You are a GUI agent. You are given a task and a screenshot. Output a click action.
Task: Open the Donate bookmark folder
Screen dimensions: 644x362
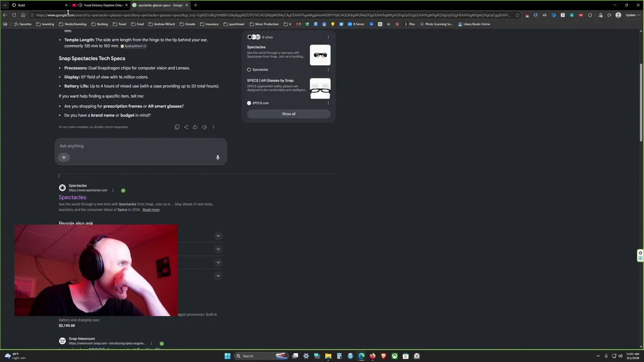coord(187,24)
